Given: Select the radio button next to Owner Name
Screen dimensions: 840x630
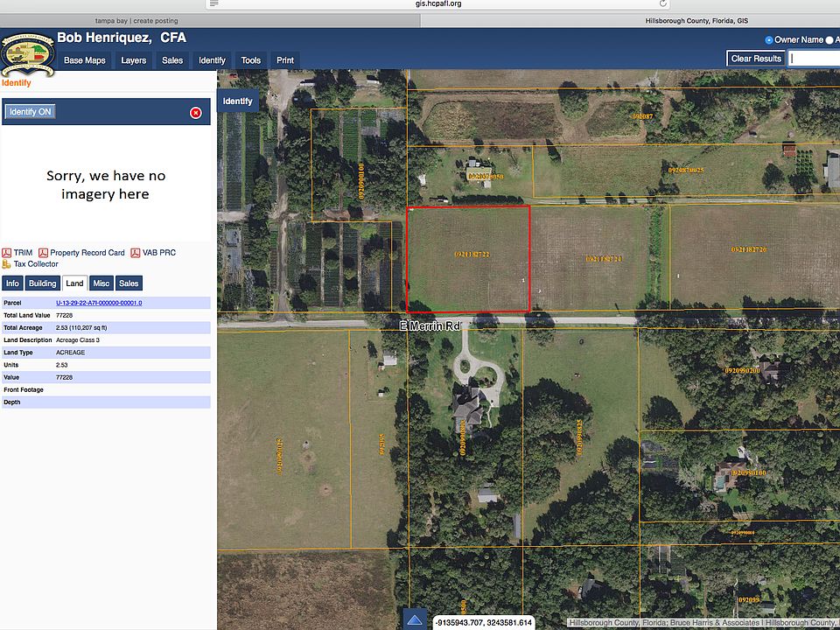Looking at the screenshot, I should [769, 39].
